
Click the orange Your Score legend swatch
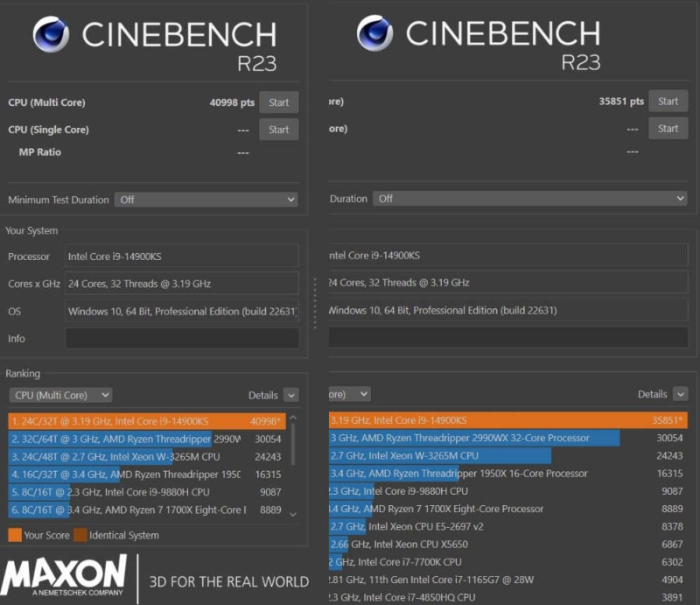click(14, 535)
